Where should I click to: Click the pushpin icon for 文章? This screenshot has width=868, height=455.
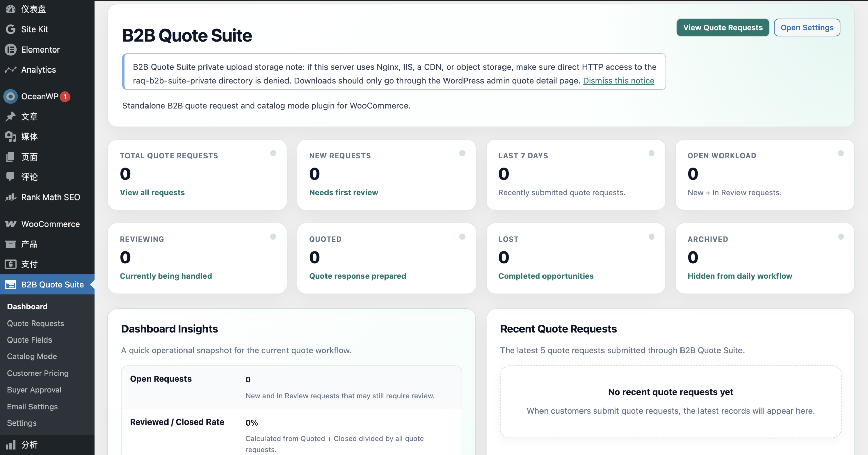(x=11, y=117)
